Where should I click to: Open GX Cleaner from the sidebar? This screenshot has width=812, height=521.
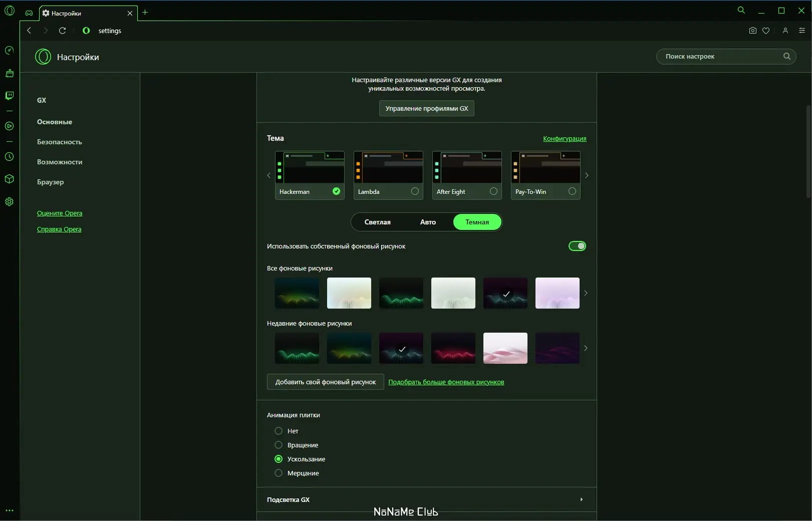coord(9,73)
